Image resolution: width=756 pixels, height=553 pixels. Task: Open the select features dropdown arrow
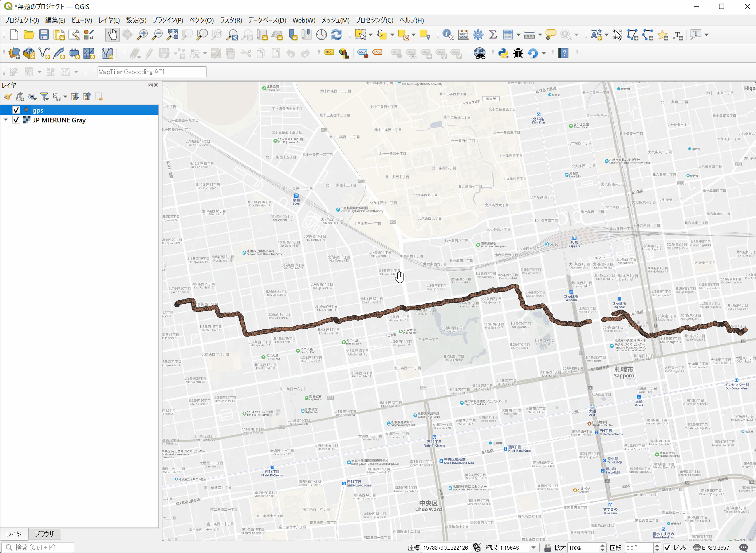[x=370, y=35]
